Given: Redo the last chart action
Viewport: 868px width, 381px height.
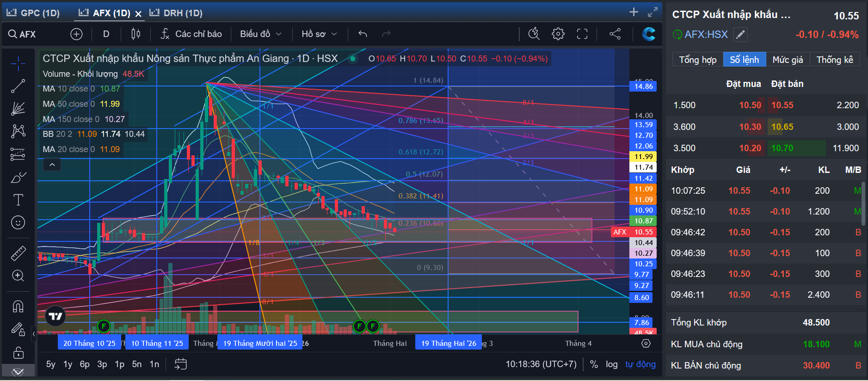Looking at the screenshot, I should tap(386, 34).
